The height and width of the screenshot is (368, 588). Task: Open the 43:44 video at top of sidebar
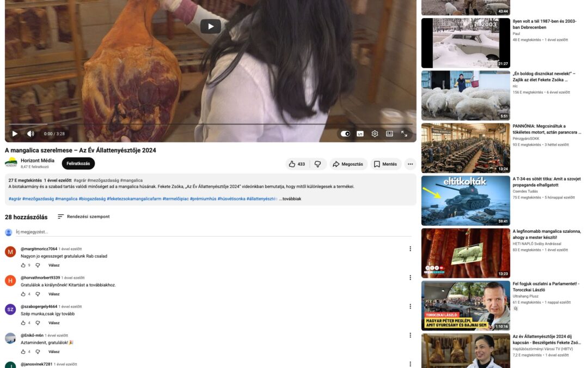tap(465, 8)
